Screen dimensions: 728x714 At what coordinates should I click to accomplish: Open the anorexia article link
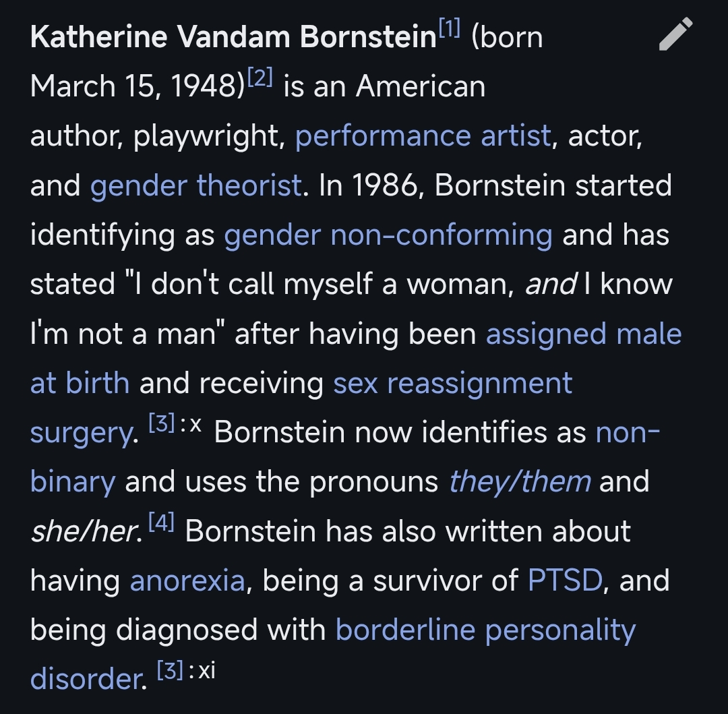187,581
